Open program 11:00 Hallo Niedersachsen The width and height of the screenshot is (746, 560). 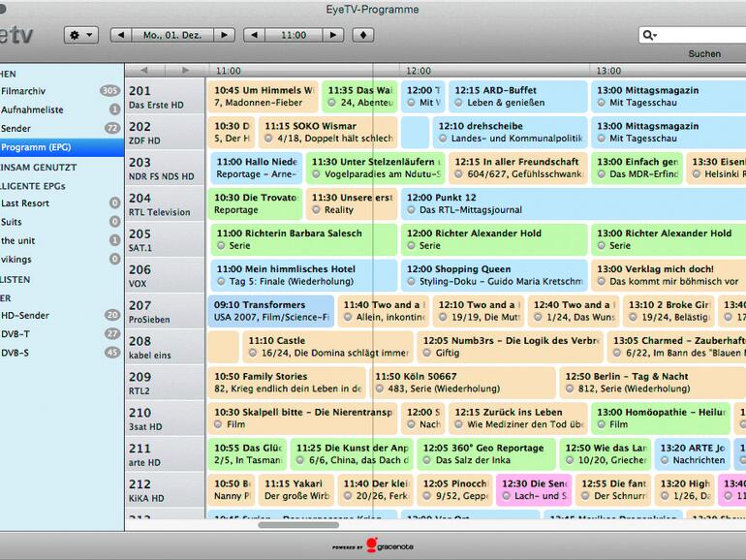[x=257, y=169]
